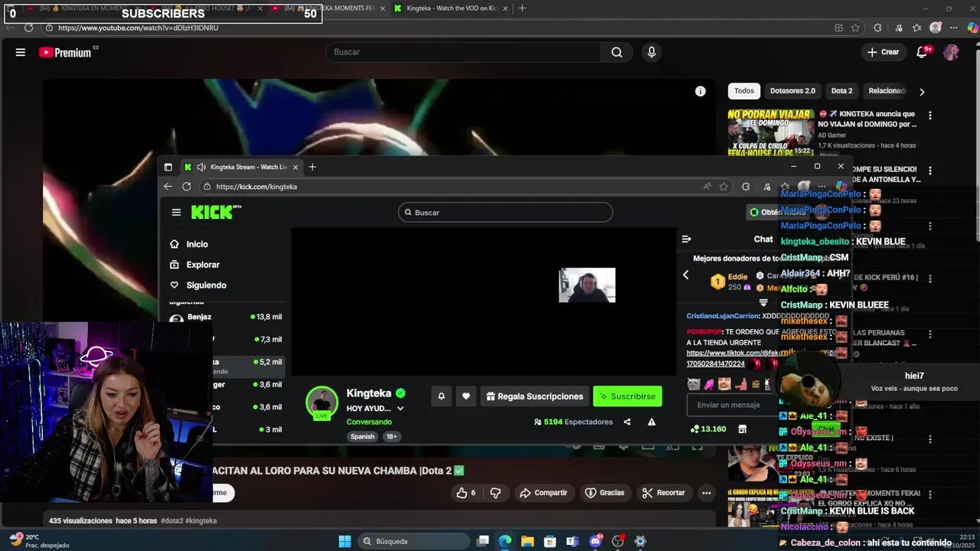Open the YouTube account avatar menu
The image size is (980, 551).
click(x=951, y=52)
